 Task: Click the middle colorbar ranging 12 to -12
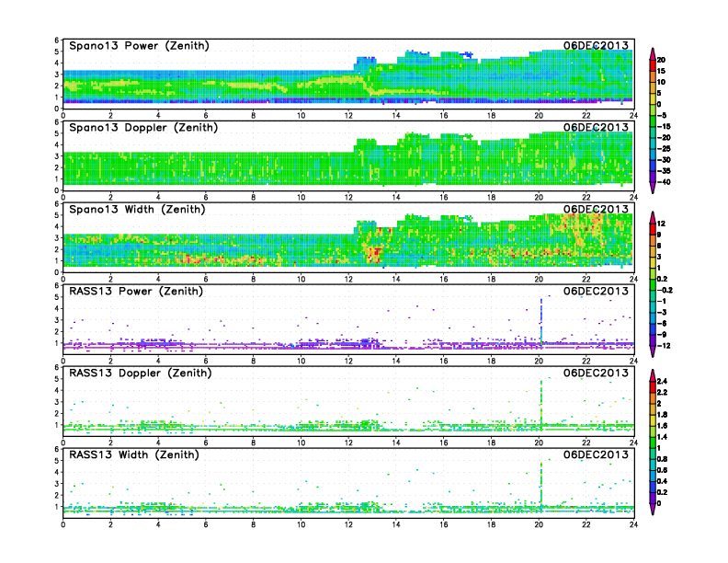(653, 284)
